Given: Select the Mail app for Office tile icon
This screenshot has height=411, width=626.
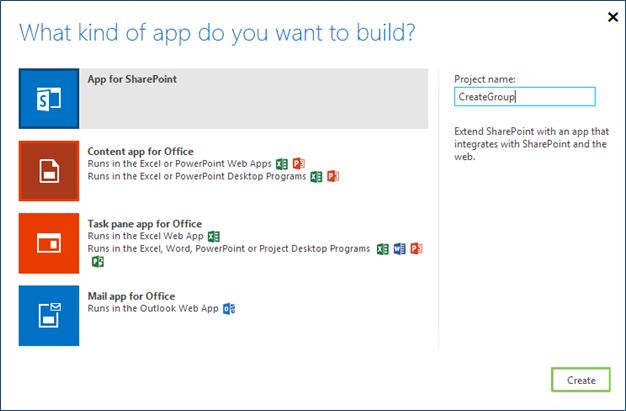Looking at the screenshot, I should pyautogui.click(x=49, y=316).
